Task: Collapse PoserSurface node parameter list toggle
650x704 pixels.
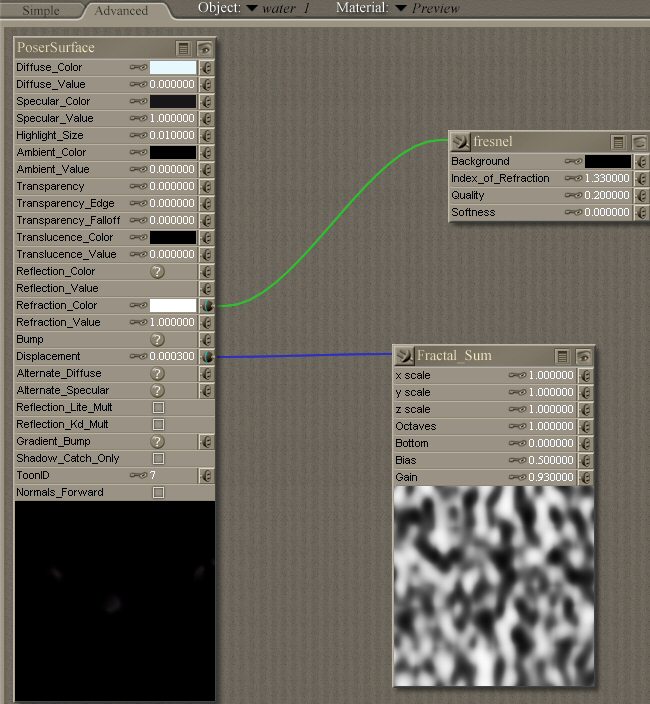Action: 183,48
